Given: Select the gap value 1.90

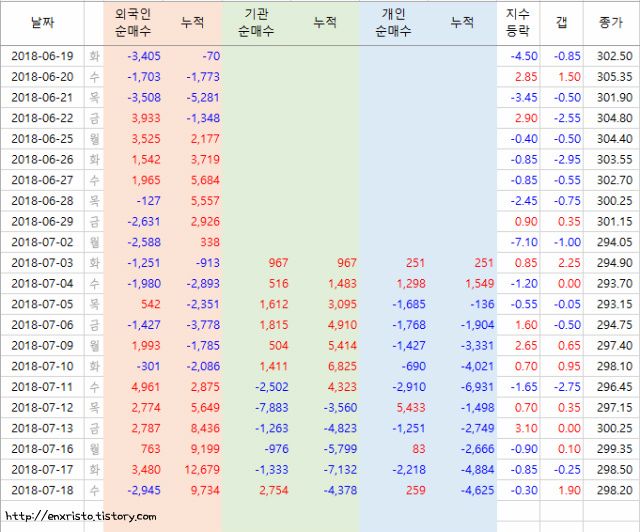Looking at the screenshot, I should [569, 490].
